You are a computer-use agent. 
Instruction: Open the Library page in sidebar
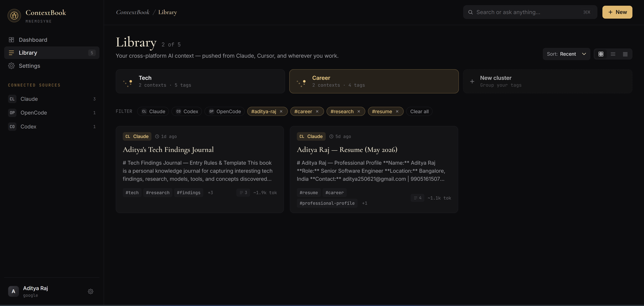(x=52, y=53)
